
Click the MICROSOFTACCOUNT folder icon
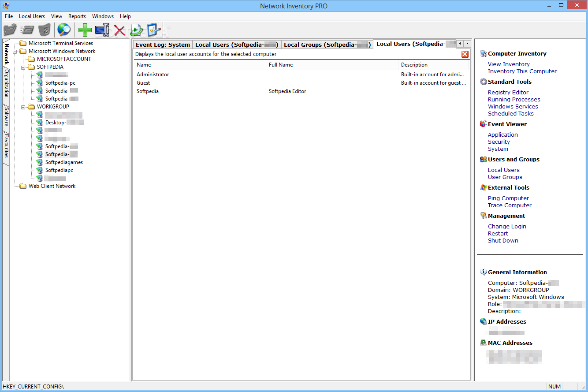click(x=31, y=59)
